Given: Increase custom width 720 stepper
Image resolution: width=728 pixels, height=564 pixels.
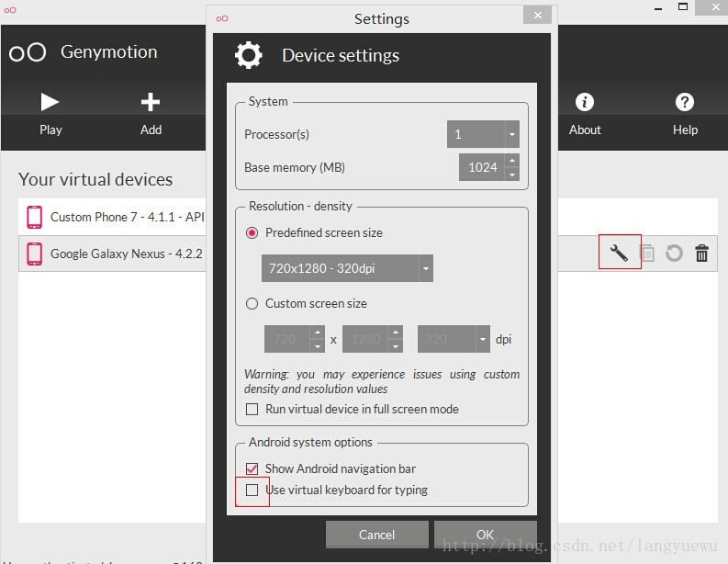Looking at the screenshot, I should 318,333.
